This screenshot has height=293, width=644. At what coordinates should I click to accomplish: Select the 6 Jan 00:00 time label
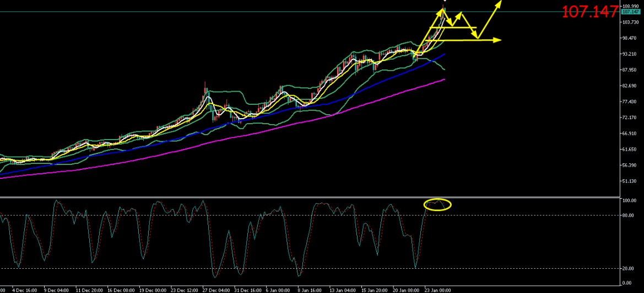click(277, 289)
